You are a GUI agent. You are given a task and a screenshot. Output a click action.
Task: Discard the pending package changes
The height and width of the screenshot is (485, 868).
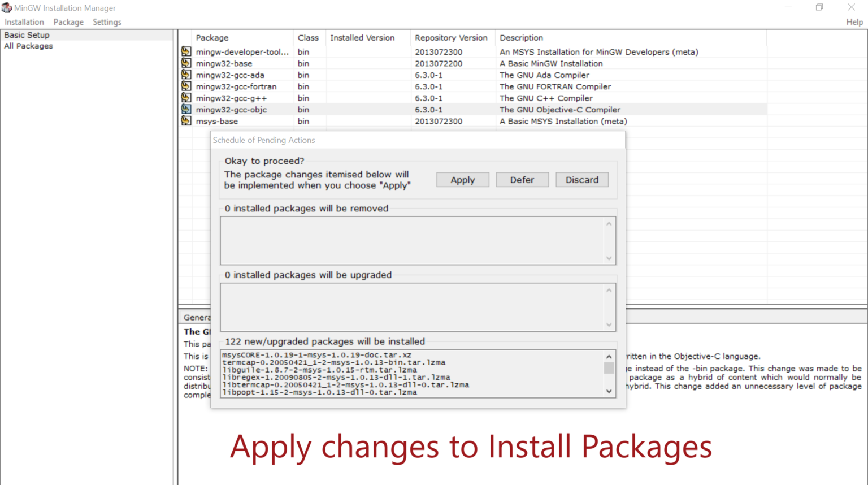[581, 180]
